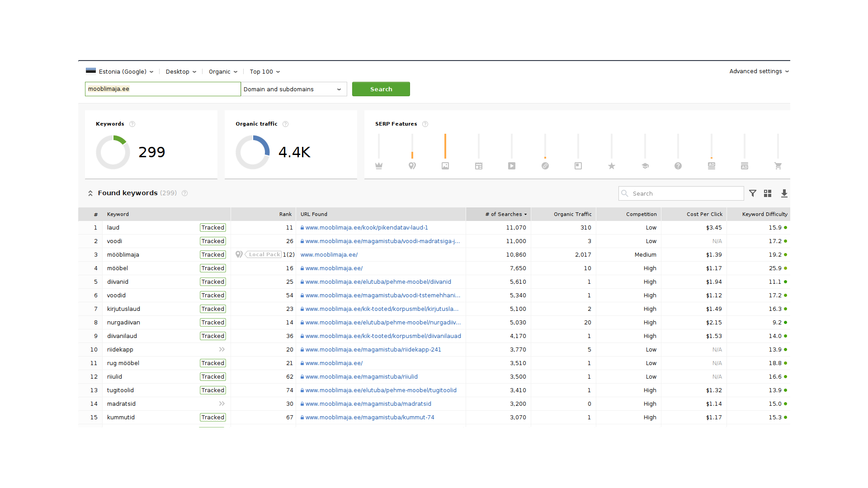Click the mooblimaja.ee homepage link
This screenshot has height=488, width=868.
(x=330, y=254)
